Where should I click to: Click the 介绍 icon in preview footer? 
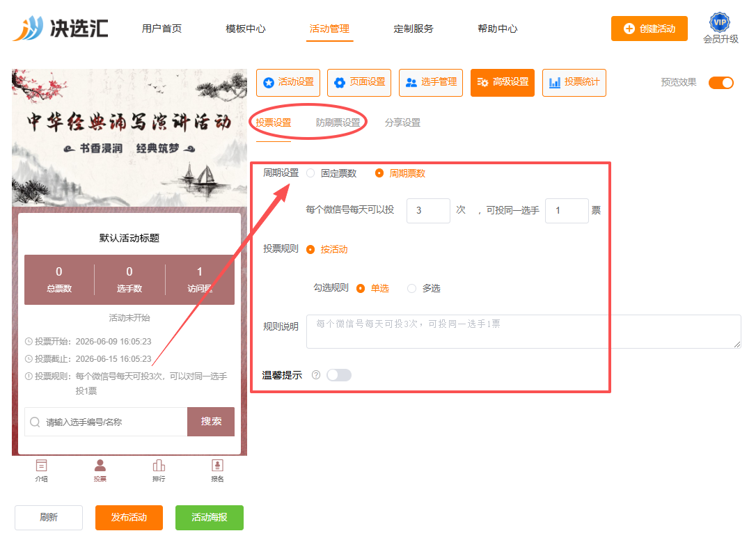42,466
